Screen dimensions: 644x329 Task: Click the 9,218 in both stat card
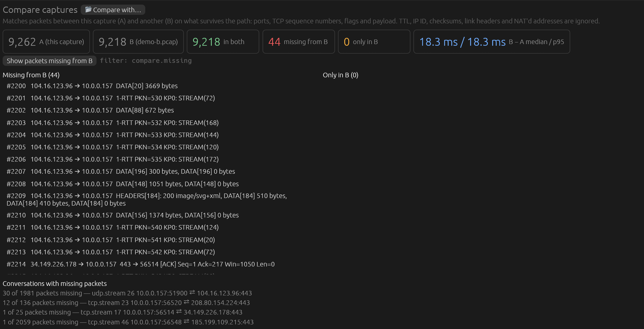223,42
